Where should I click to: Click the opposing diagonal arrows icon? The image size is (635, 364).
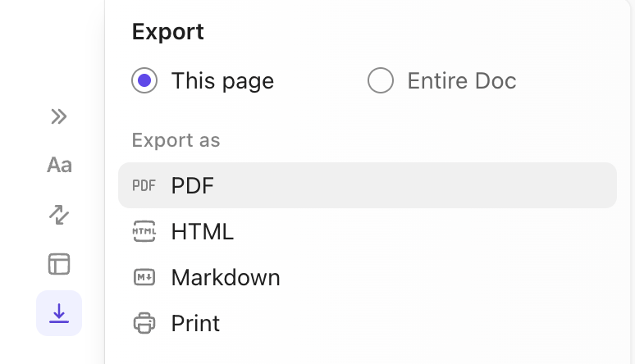click(x=59, y=215)
